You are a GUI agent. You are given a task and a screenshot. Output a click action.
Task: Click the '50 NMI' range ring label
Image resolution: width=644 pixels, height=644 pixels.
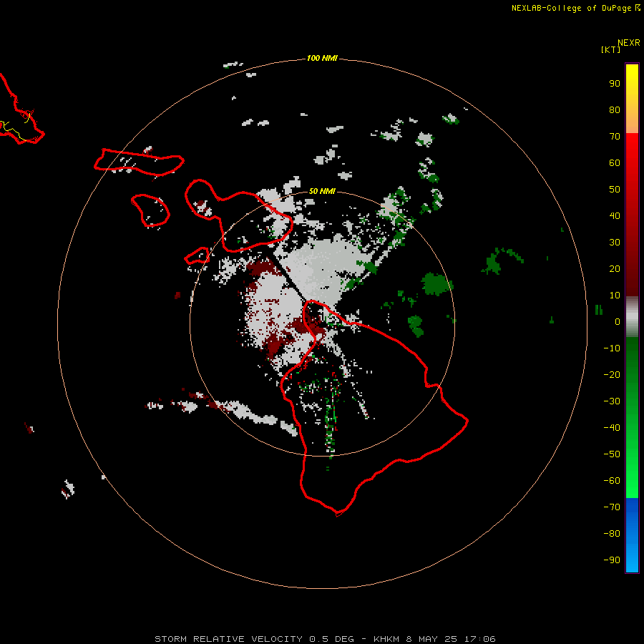click(322, 191)
